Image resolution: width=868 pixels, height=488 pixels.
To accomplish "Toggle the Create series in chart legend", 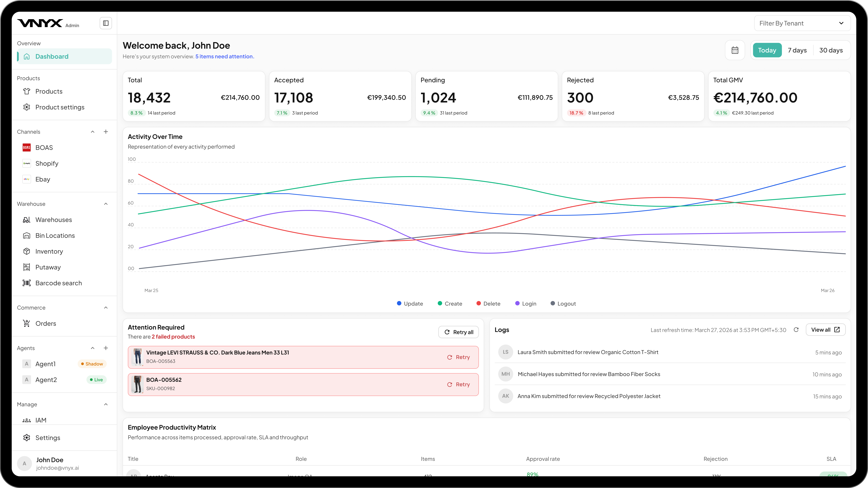I will (450, 303).
